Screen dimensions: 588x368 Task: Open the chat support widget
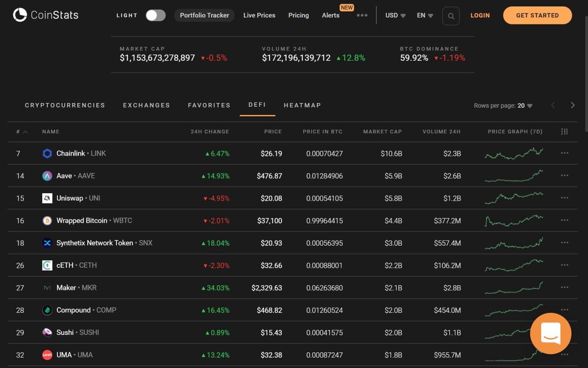click(x=551, y=334)
